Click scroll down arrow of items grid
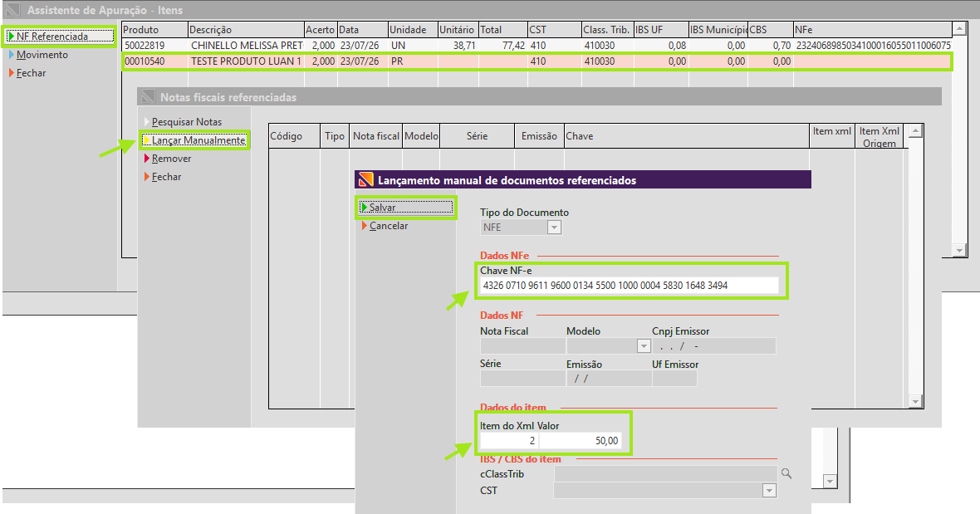The width and height of the screenshot is (980, 514). [960, 251]
